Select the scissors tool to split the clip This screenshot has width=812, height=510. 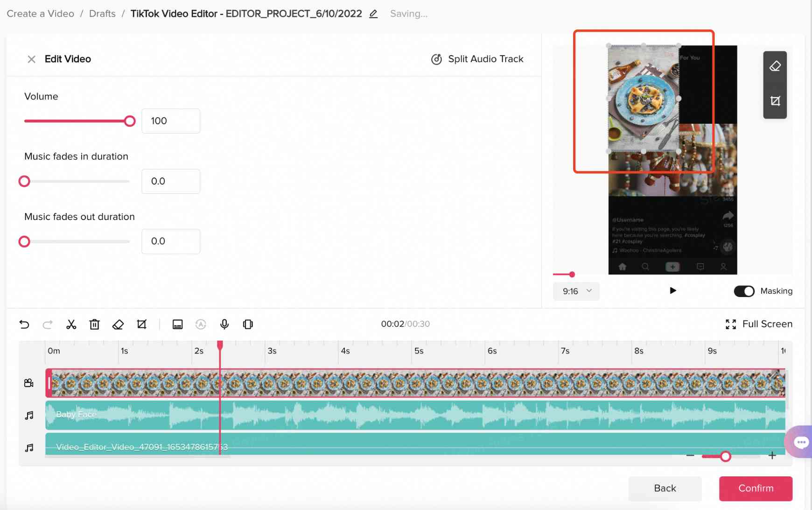point(71,324)
